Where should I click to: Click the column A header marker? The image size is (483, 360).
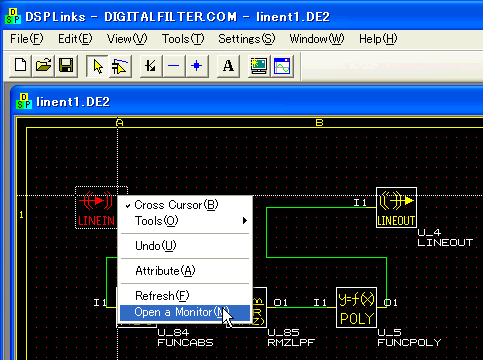click(119, 123)
